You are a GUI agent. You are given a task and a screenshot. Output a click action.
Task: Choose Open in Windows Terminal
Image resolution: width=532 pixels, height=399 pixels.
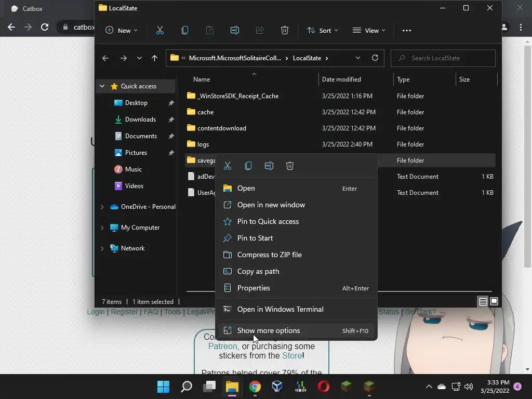tap(296, 310)
